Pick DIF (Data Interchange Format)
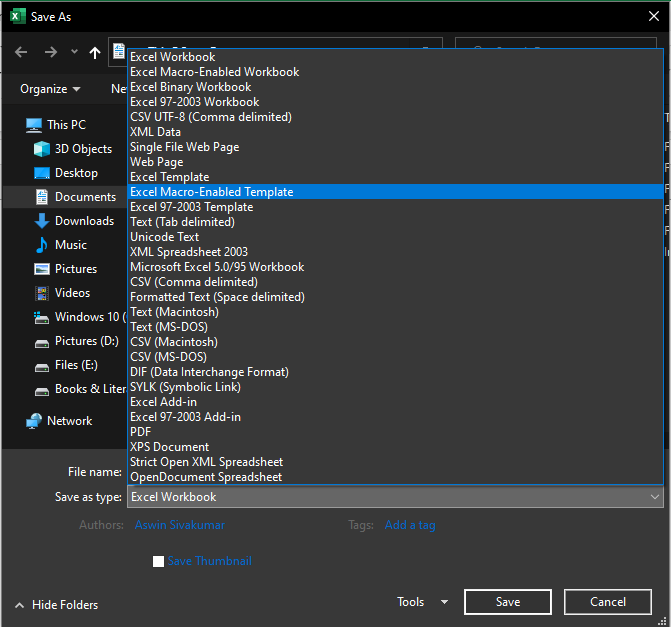The width and height of the screenshot is (671, 627). [395, 371]
